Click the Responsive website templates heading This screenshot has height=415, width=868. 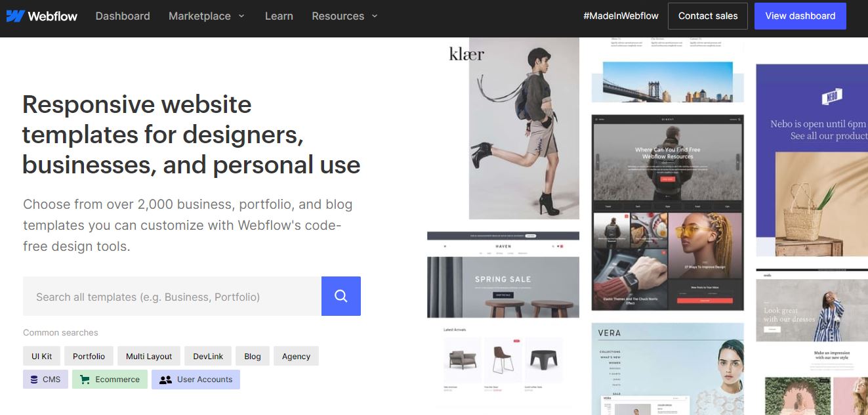(x=191, y=135)
